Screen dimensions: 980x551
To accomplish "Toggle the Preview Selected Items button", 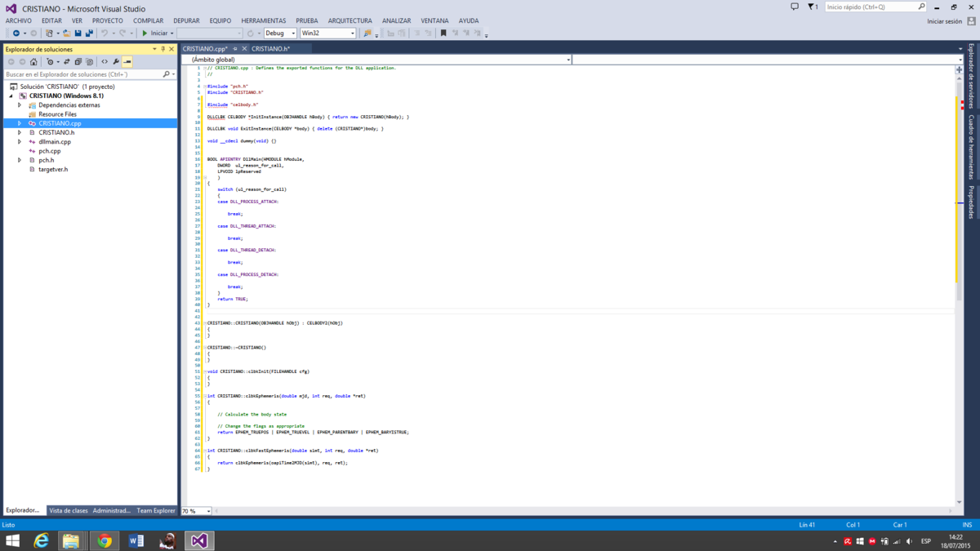I will (127, 62).
